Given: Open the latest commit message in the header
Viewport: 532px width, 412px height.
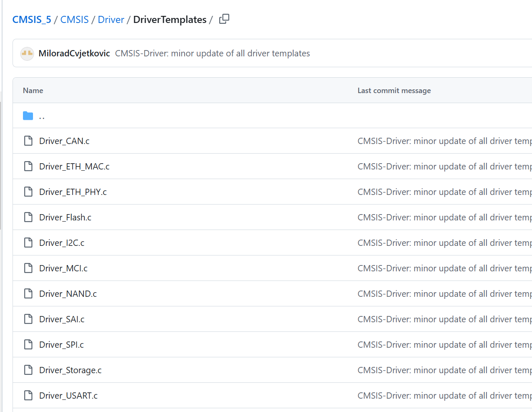Looking at the screenshot, I should click(x=213, y=53).
